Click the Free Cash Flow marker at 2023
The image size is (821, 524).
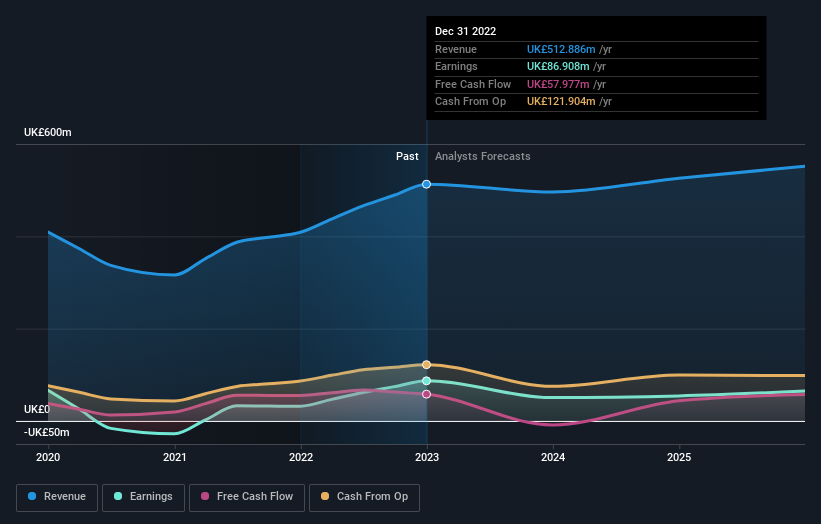(427, 394)
